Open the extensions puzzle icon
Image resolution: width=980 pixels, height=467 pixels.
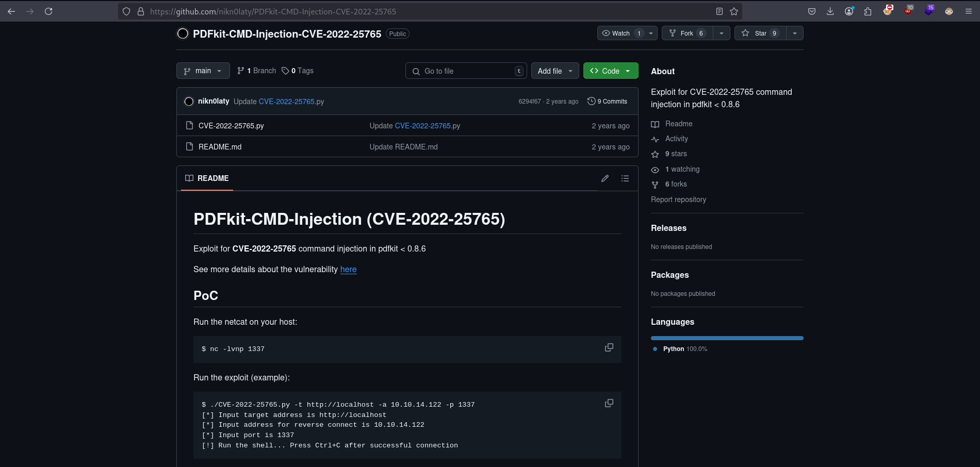coord(868,11)
